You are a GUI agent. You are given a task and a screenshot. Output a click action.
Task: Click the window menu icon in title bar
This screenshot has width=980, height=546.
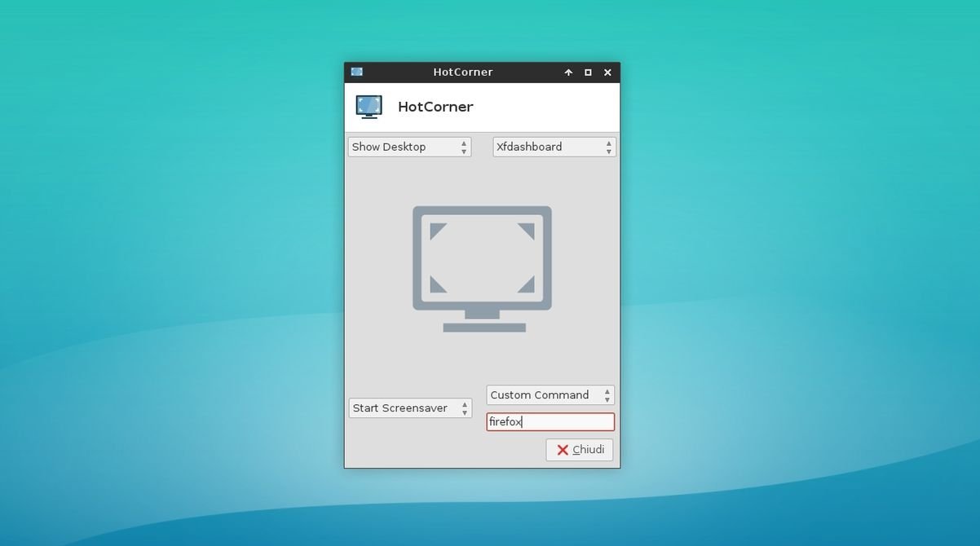pos(356,72)
